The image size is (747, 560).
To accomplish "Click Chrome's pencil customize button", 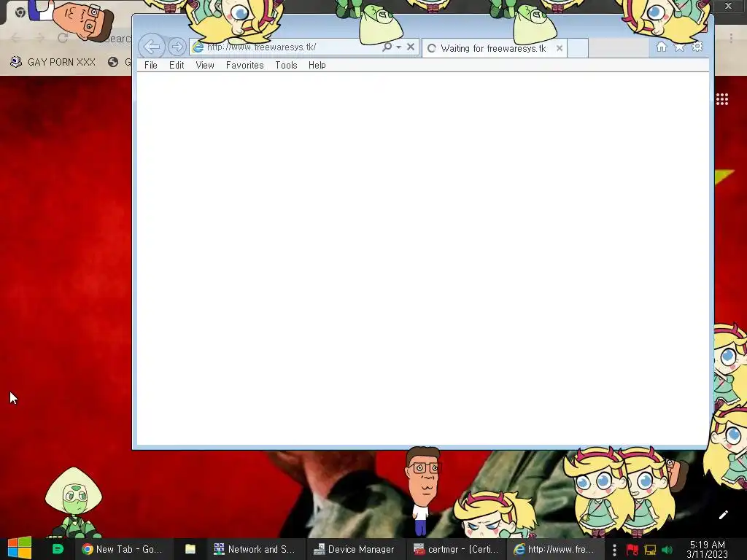I will point(723,515).
